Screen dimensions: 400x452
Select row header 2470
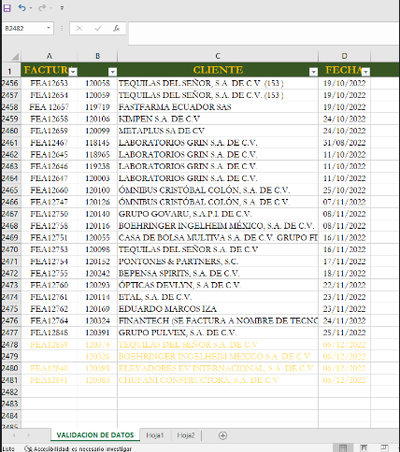10,249
